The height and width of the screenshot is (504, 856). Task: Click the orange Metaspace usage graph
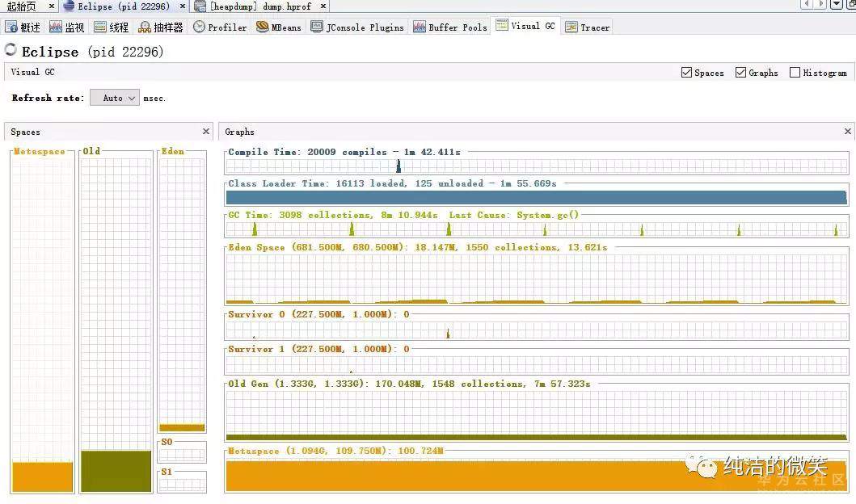(x=538, y=476)
